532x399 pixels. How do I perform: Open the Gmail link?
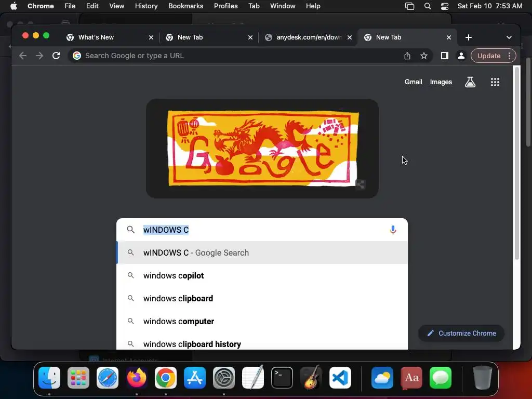tap(413, 82)
